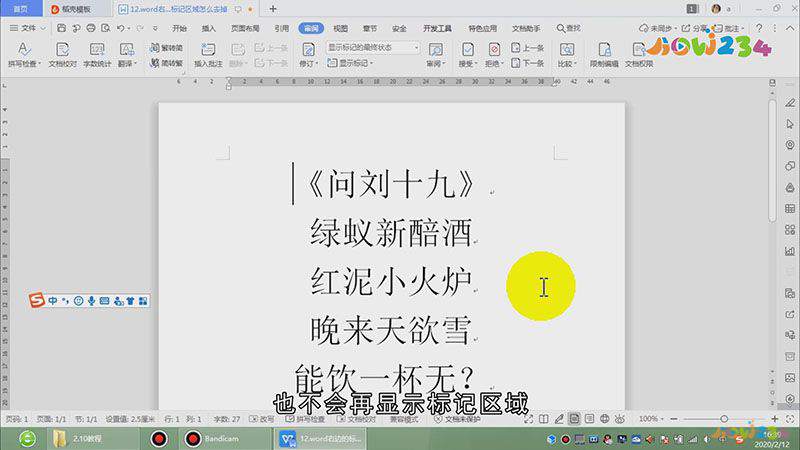Image resolution: width=800 pixels, height=450 pixels.
Task: Toggle Sogou 中 Chinese/English mode
Action: coord(53,301)
